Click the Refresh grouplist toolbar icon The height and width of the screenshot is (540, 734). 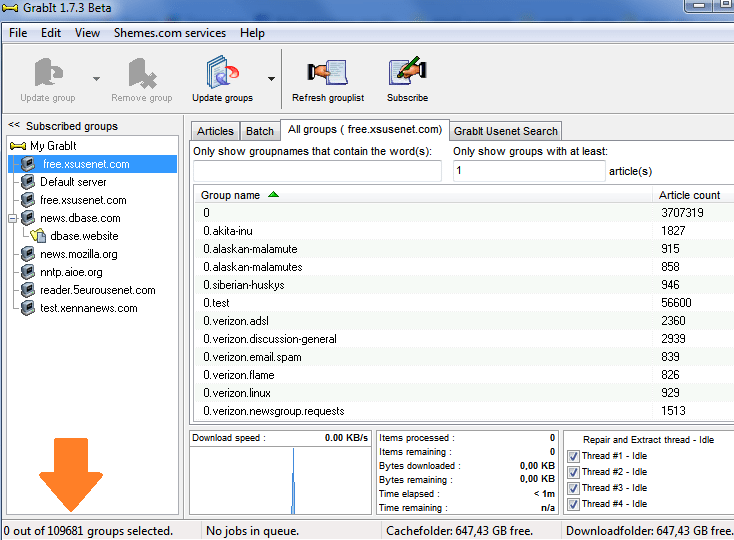(328, 72)
